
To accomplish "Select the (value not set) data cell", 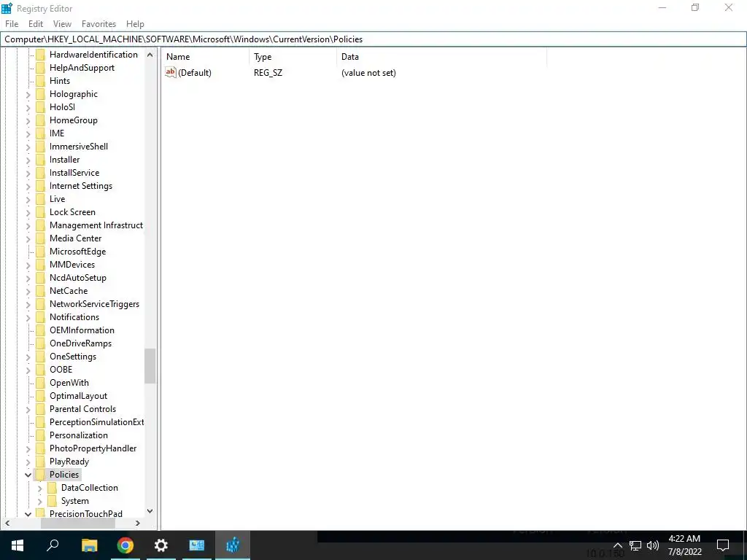I will coord(368,73).
